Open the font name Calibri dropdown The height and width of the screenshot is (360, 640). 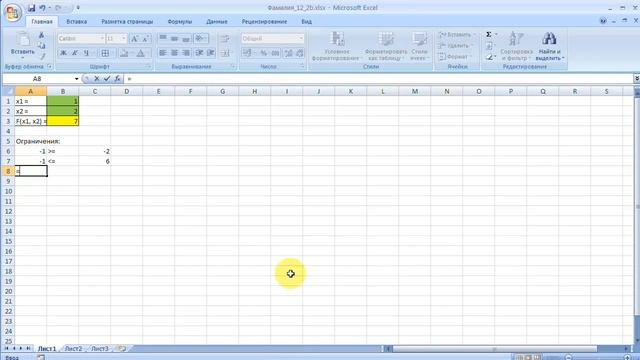pos(102,38)
